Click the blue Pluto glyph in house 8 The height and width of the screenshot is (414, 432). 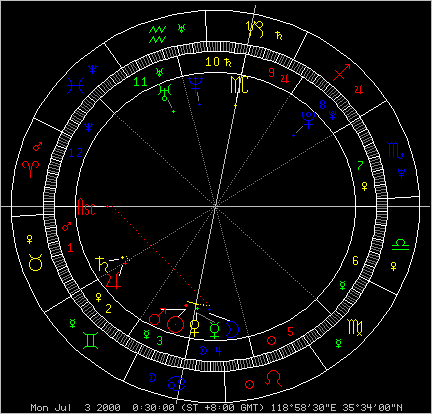tap(308, 120)
